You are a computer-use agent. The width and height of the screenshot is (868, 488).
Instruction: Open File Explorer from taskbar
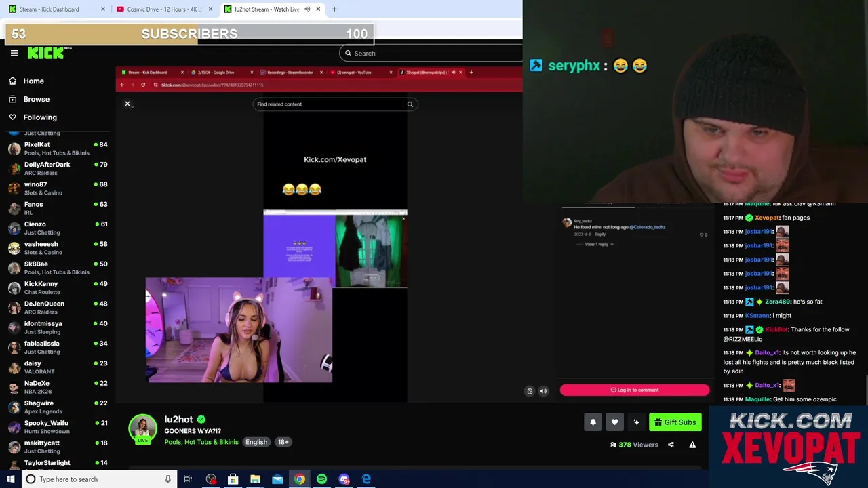(x=255, y=479)
